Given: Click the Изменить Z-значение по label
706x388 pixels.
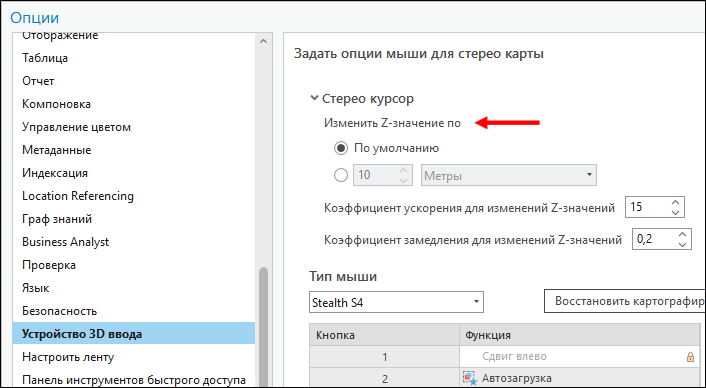Looking at the screenshot, I should click(x=392, y=123).
